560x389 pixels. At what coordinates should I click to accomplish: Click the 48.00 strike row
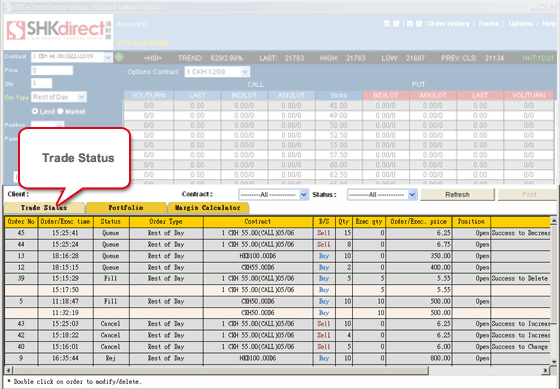point(338,106)
